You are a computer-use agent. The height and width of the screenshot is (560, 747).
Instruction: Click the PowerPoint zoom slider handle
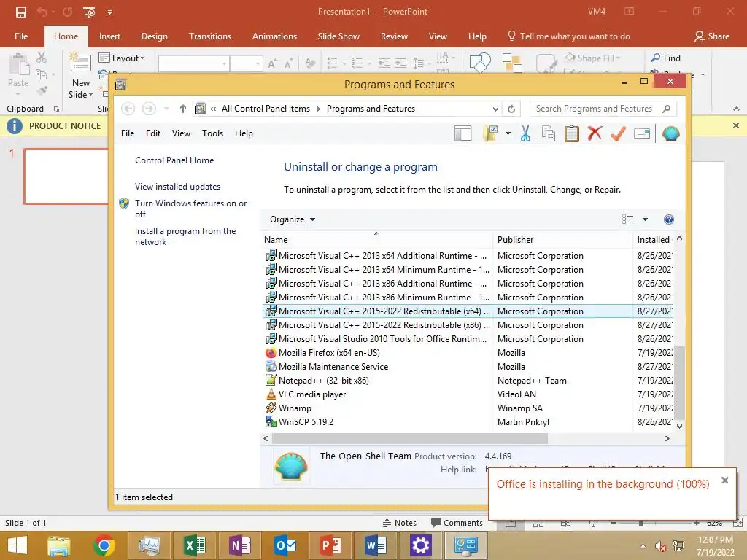[640, 524]
